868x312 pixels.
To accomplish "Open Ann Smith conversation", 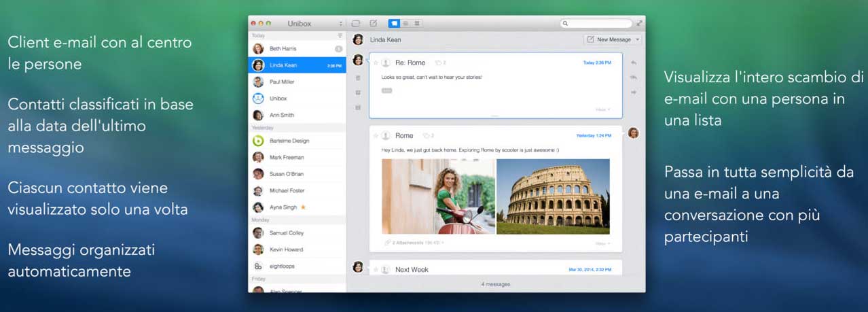I will click(297, 115).
